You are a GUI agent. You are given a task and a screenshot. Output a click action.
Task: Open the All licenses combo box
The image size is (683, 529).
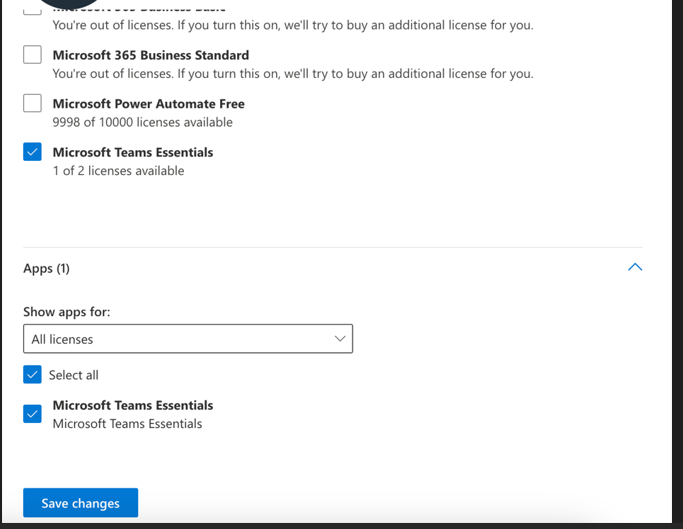pyautogui.click(x=188, y=339)
